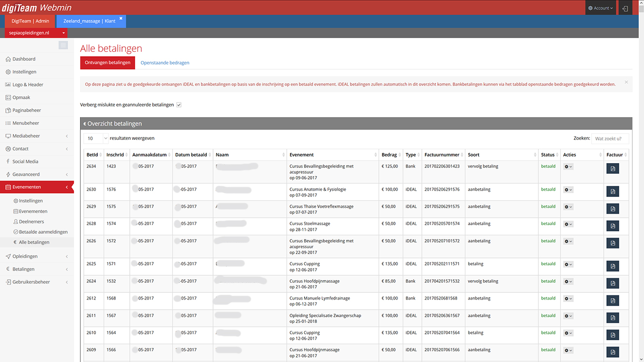
Task: Click the logout icon in top bar
Action: pyautogui.click(x=625, y=8)
